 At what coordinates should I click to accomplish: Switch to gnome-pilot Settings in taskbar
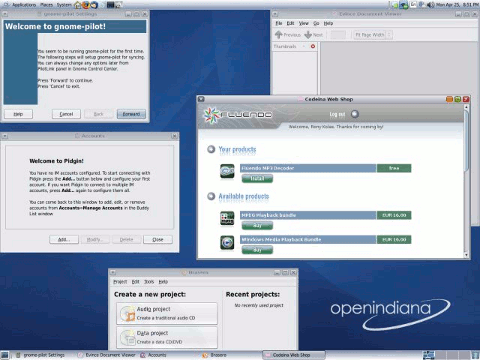(40, 355)
